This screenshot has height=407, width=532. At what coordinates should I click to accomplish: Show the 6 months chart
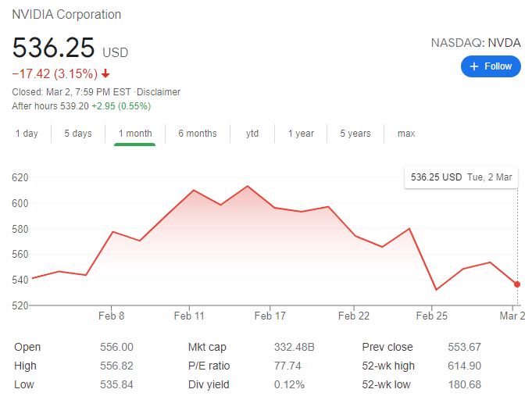click(198, 134)
